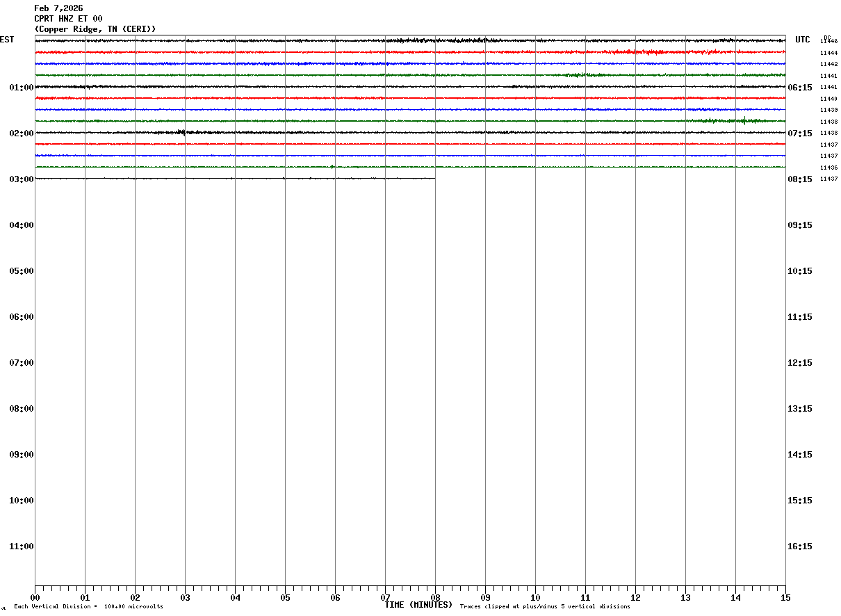Click minute 07 on the time axis
Screen dimensions: 841x616
(385, 598)
